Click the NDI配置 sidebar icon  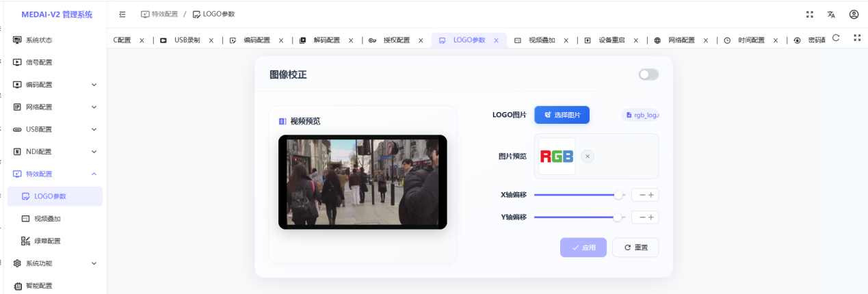[17, 152]
